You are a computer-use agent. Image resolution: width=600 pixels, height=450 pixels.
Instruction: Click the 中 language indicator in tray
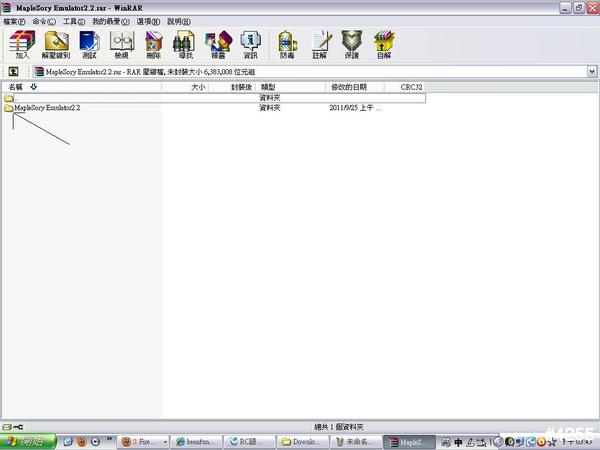click(458, 443)
